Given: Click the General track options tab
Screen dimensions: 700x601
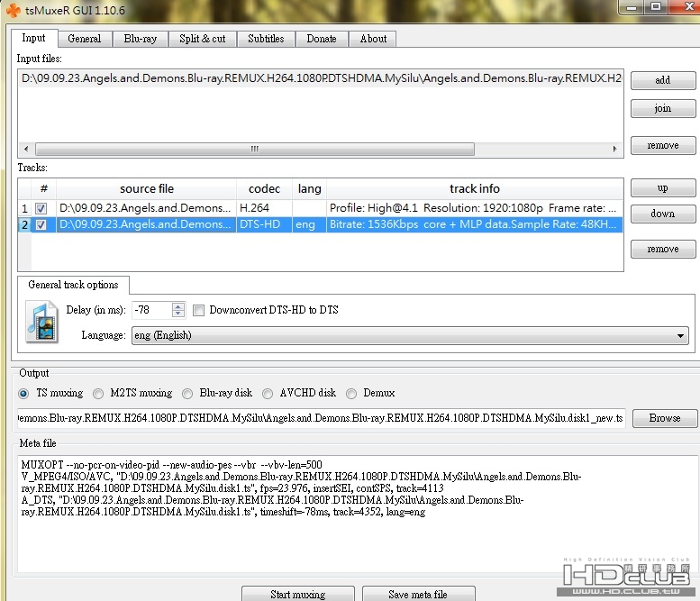Looking at the screenshot, I should (73, 285).
